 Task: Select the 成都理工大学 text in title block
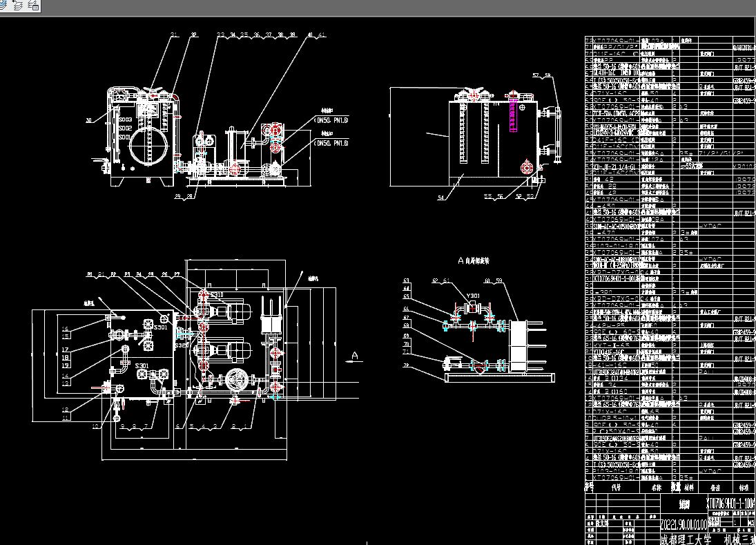pyautogui.click(x=686, y=539)
